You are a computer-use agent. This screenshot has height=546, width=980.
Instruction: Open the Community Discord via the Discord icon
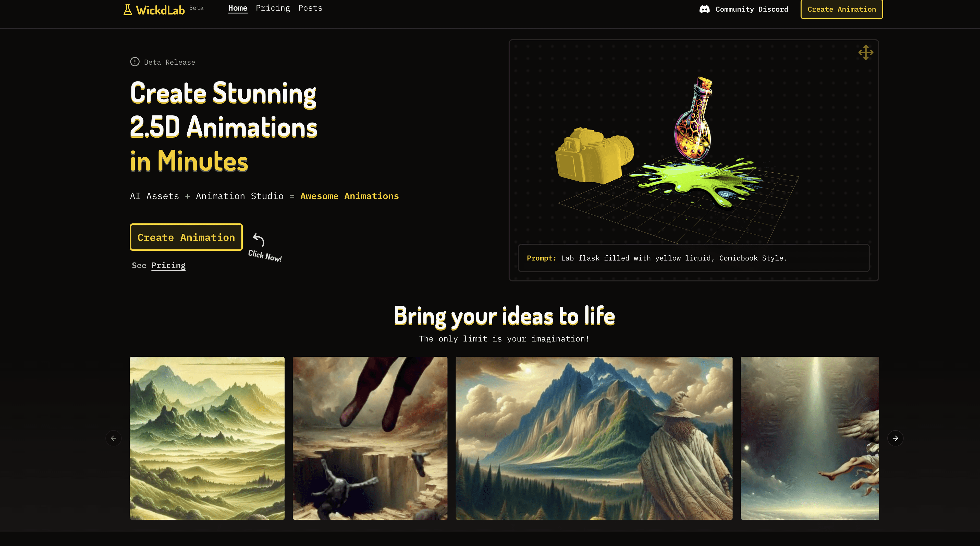pos(705,9)
